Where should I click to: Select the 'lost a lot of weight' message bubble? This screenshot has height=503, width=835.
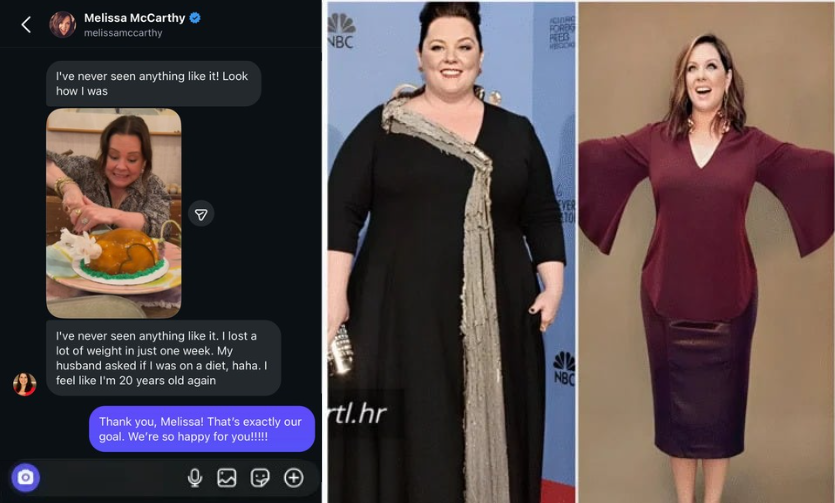pos(163,358)
